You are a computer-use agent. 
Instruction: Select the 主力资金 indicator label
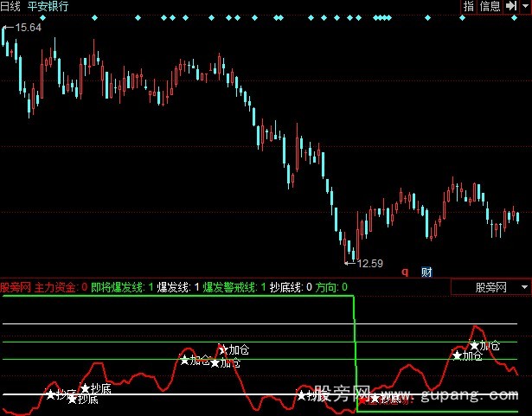[x=57, y=286]
